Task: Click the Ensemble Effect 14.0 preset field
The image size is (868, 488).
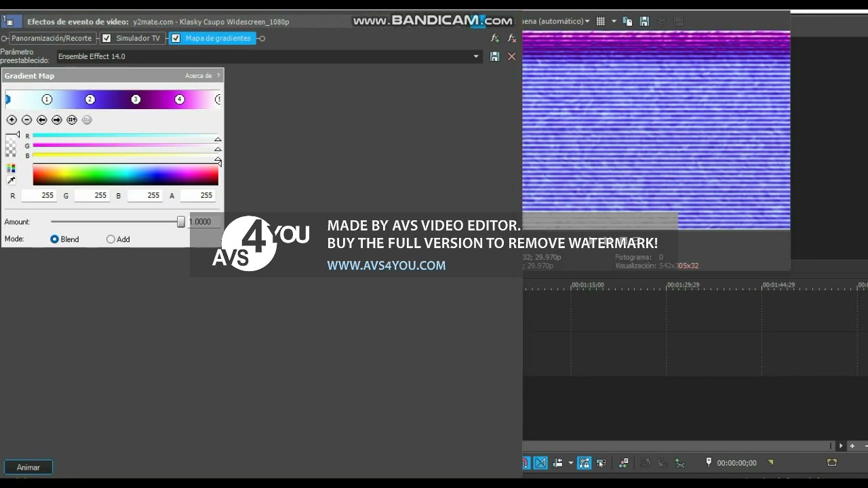Action: pyautogui.click(x=268, y=57)
